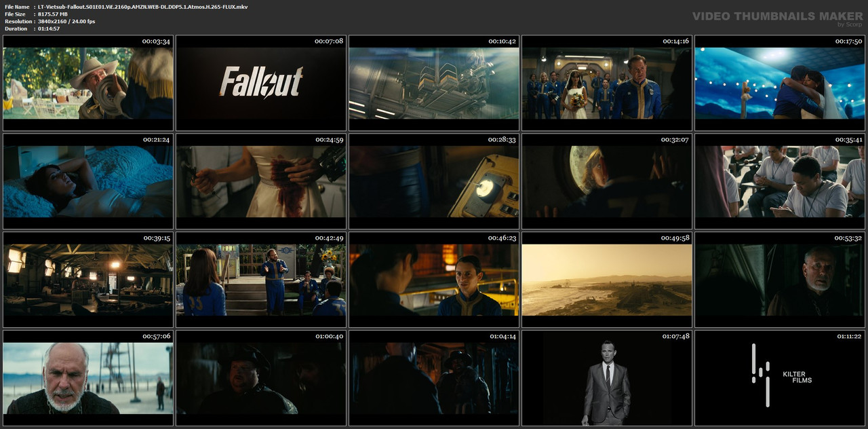Viewport: 868px width, 429px height.
Task: Open the vault machinery thumbnail at 00:10:42
Action: pos(434,83)
